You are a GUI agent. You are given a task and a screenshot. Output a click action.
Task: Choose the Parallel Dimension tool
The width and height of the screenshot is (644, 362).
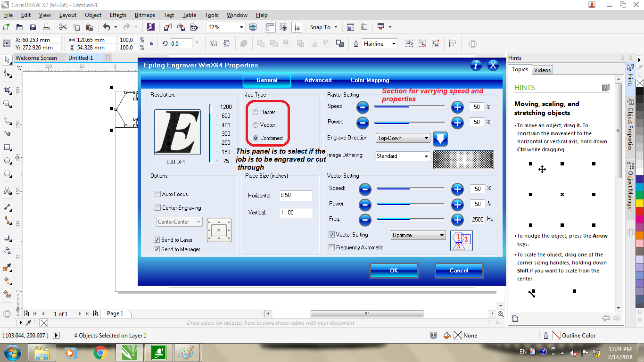(x=7, y=207)
